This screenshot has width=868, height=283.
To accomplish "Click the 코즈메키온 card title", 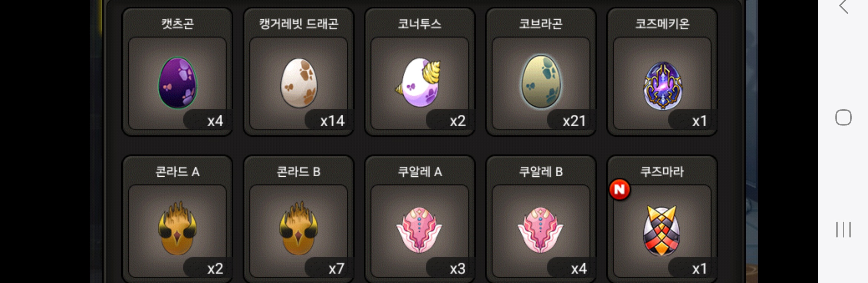I will point(662,24).
